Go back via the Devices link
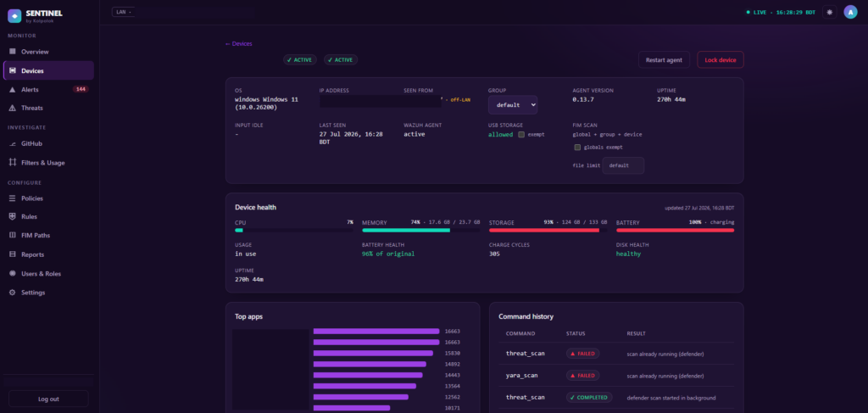 pyautogui.click(x=238, y=44)
